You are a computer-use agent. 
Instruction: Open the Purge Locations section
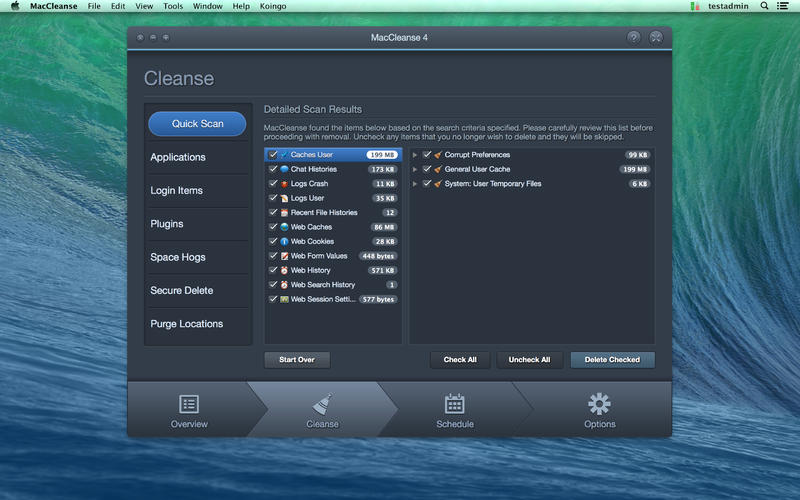(198, 324)
